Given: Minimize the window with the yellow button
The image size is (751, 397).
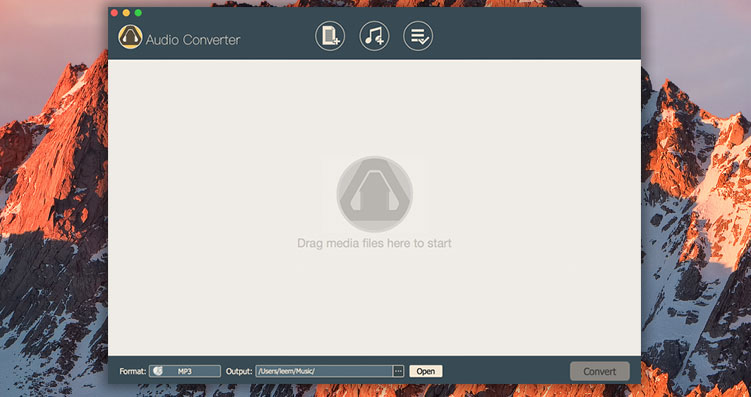Looking at the screenshot, I should coord(126,13).
